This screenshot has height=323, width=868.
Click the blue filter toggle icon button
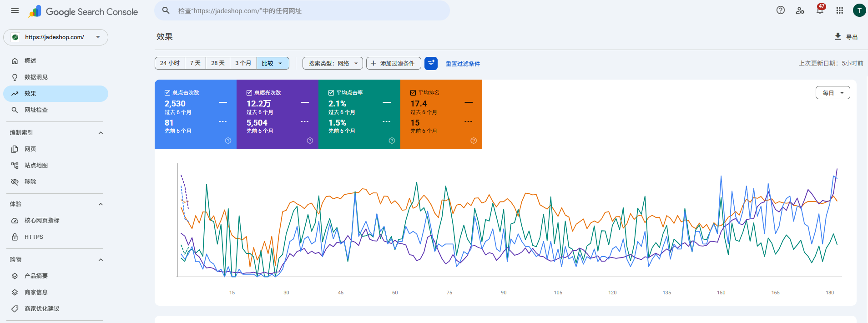tap(431, 63)
